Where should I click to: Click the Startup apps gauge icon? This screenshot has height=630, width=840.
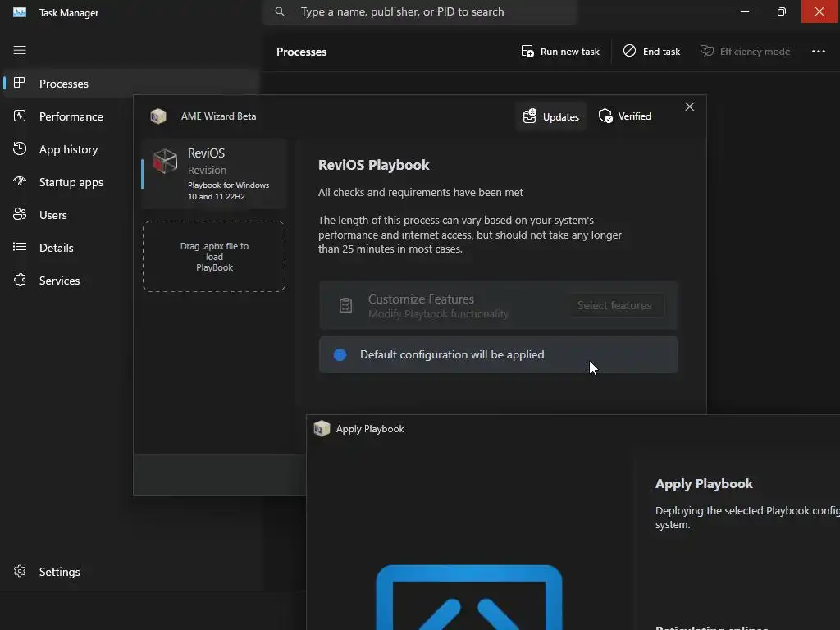pyautogui.click(x=20, y=181)
